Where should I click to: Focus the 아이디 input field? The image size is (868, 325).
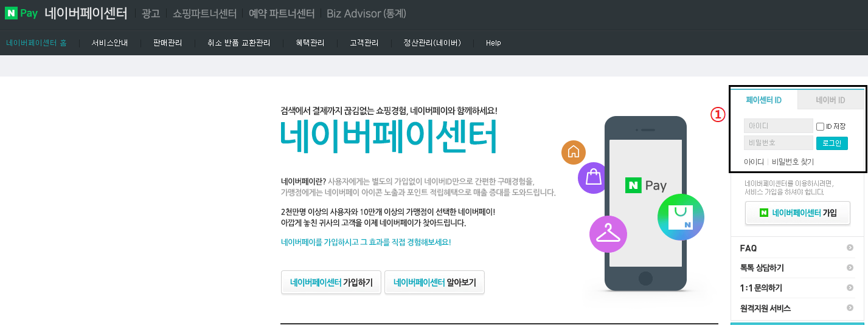[x=778, y=126]
